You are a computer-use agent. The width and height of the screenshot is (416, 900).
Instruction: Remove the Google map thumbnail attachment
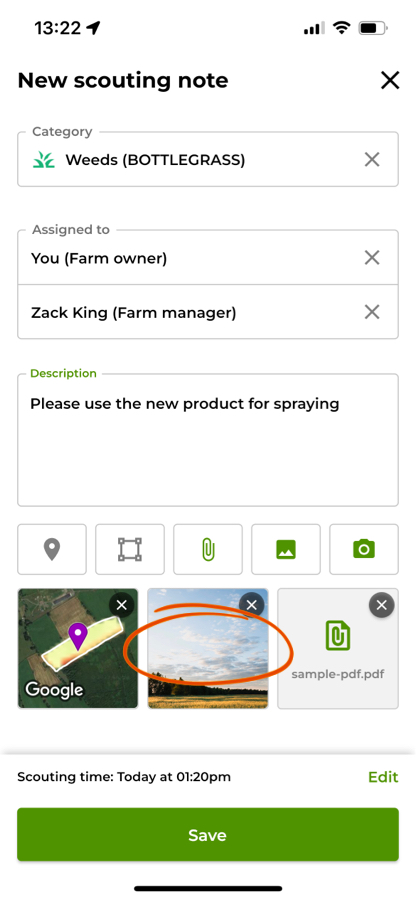coord(122,604)
